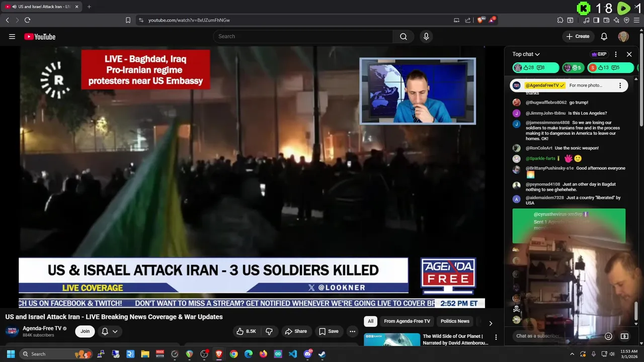
Task: Toggle browser sidebar panel icon
Action: (596, 20)
